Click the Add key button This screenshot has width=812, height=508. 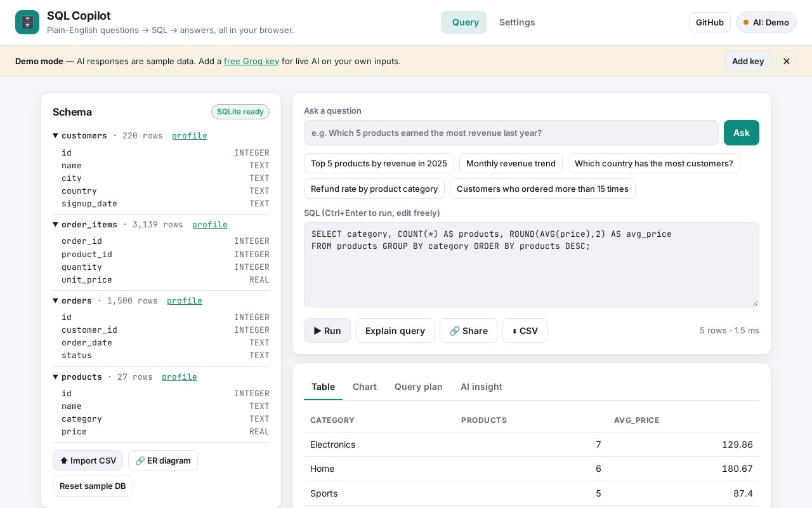(748, 61)
